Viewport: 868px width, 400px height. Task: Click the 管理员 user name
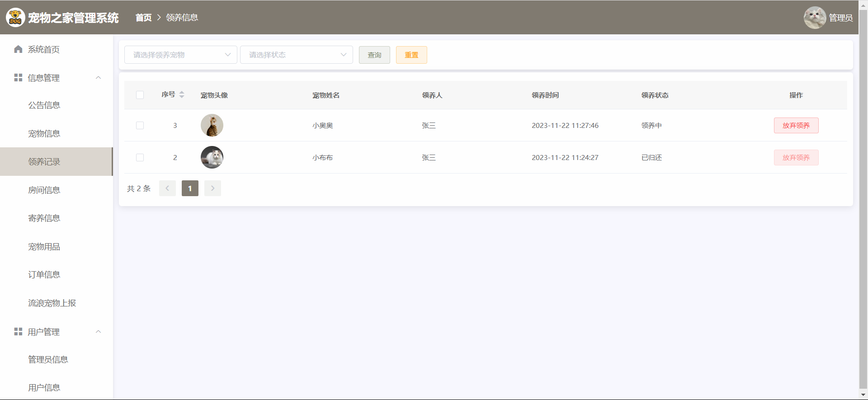click(x=841, y=18)
